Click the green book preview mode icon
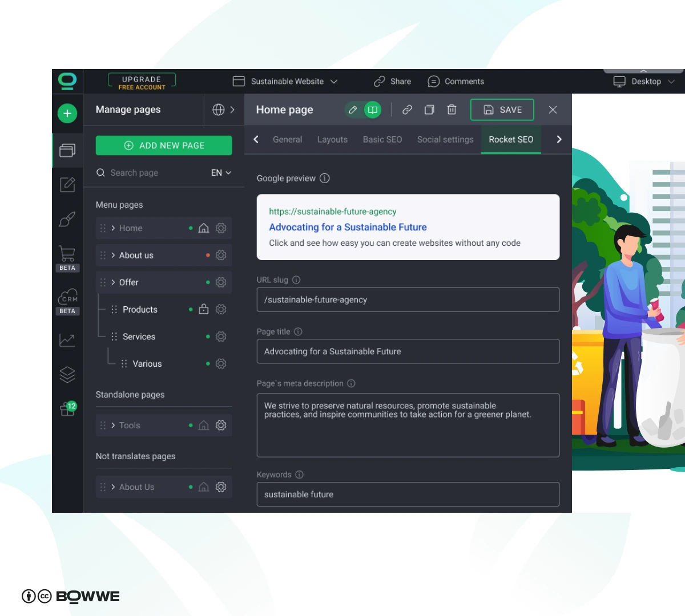 373,110
